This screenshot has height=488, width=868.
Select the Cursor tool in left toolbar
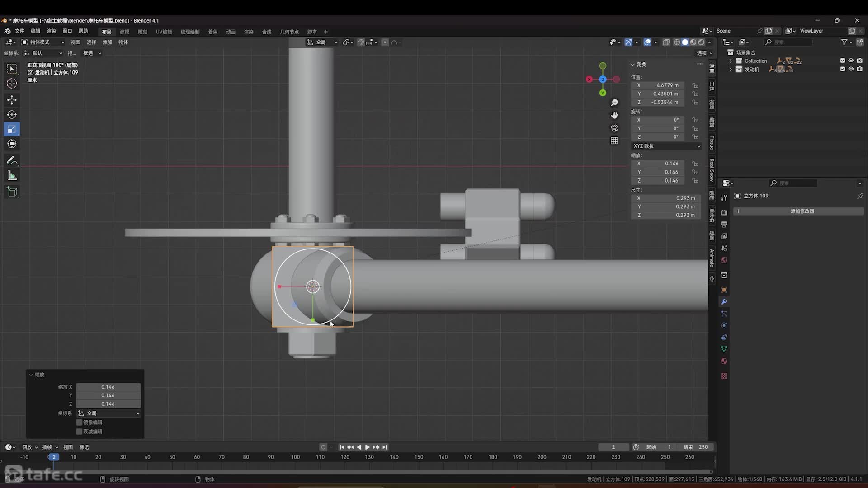(12, 84)
